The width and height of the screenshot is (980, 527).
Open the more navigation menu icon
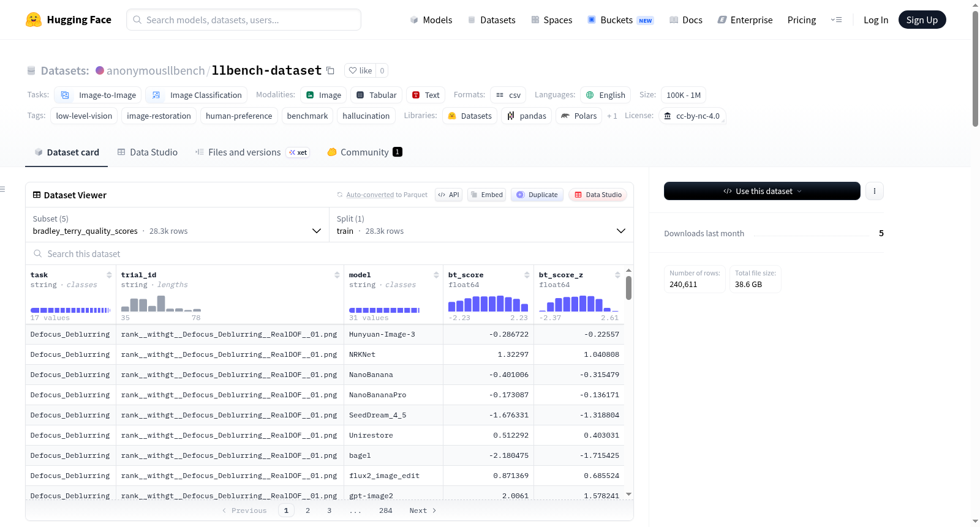[x=836, y=20]
